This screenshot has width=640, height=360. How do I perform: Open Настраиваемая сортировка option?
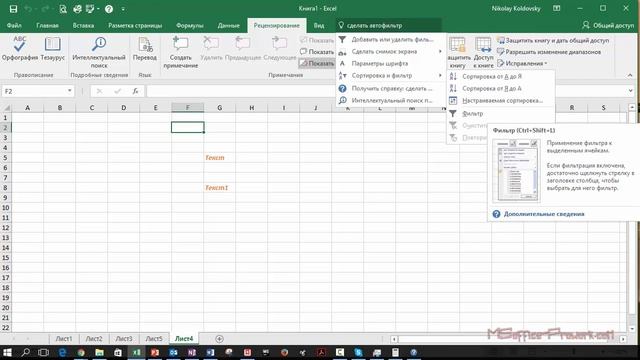[x=501, y=100]
